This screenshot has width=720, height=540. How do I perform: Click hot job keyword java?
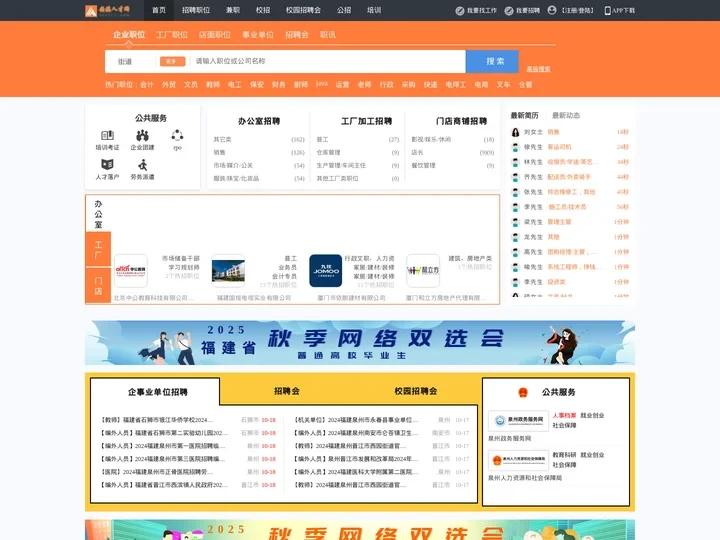coord(321,84)
